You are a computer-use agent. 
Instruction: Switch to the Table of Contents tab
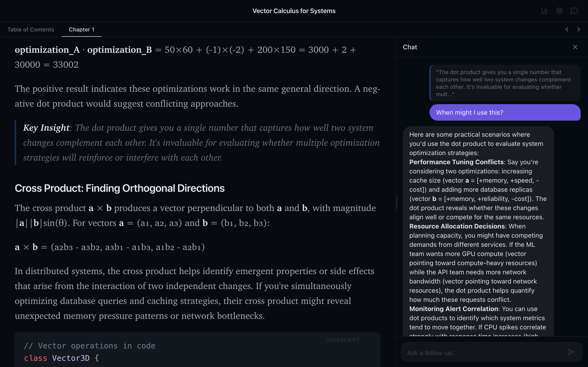pyautogui.click(x=31, y=29)
